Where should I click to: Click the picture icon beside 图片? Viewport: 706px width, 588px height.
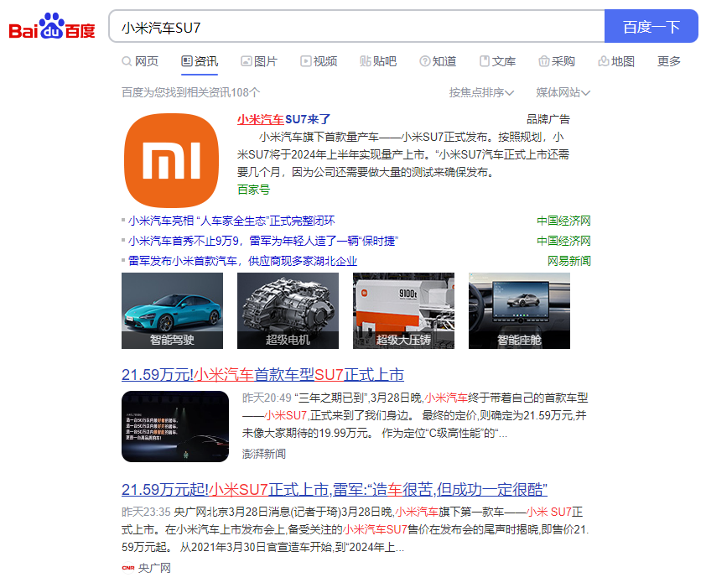pos(247,61)
